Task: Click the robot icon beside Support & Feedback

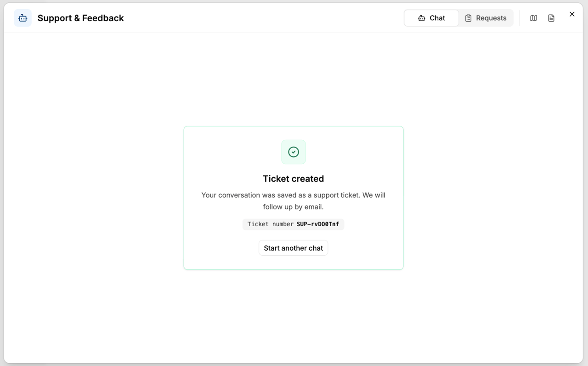Action: [x=23, y=18]
